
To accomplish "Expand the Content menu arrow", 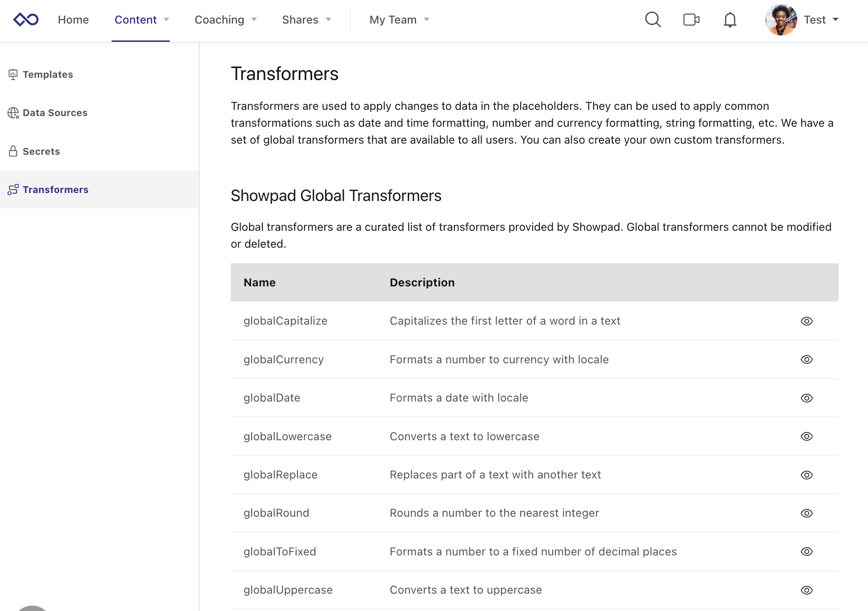I will (166, 20).
